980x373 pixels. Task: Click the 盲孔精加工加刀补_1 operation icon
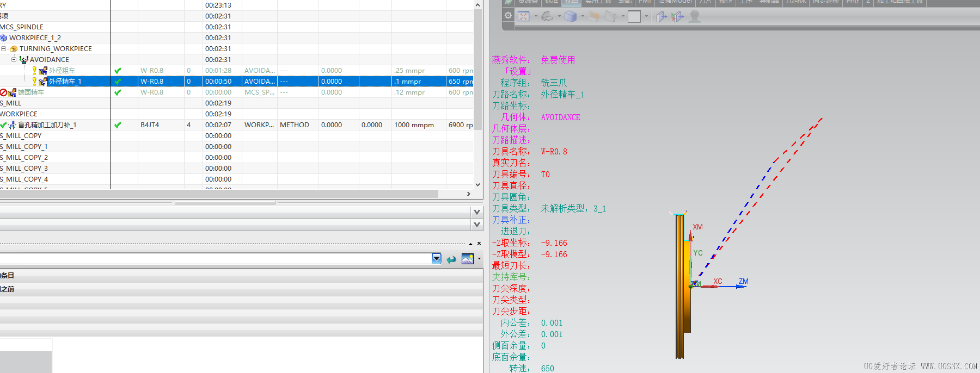coord(12,125)
